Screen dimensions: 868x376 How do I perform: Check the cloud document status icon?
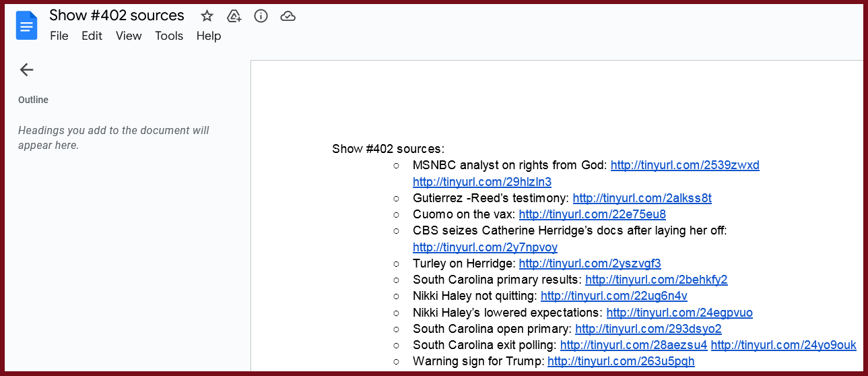click(288, 16)
